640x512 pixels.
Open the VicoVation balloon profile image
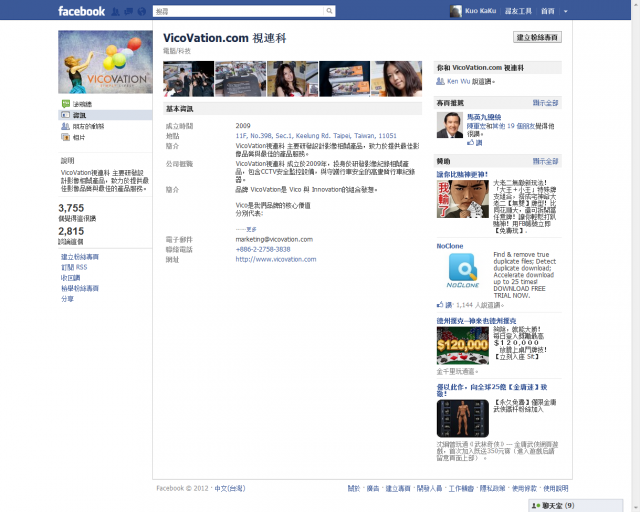(105, 62)
